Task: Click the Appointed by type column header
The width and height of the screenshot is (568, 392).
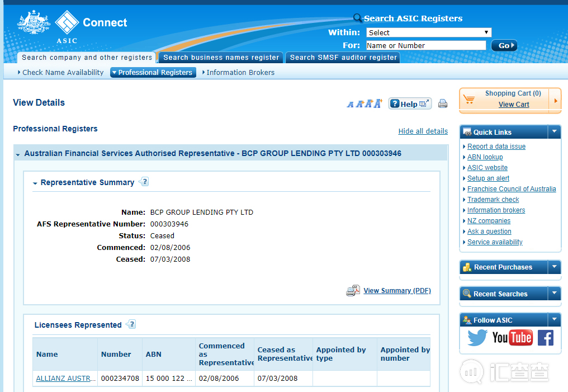Action: pos(344,354)
